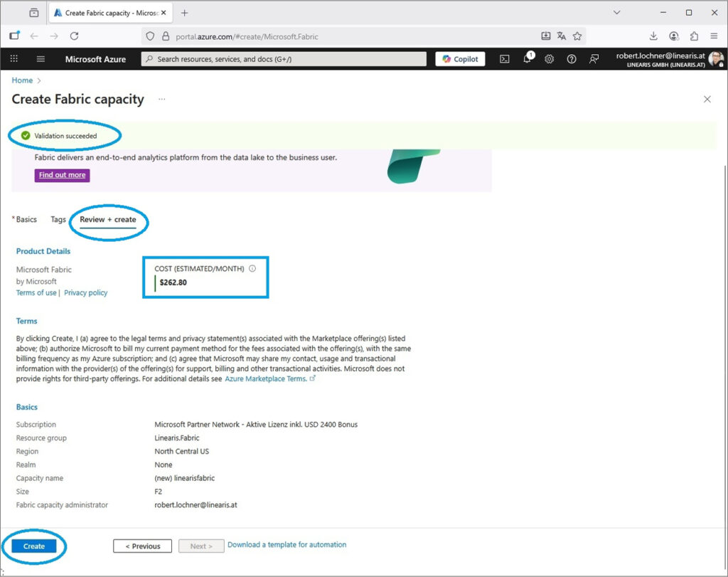Close the Create Fabric capacity browser tab
Viewport: 728px width, 577px height.
164,13
